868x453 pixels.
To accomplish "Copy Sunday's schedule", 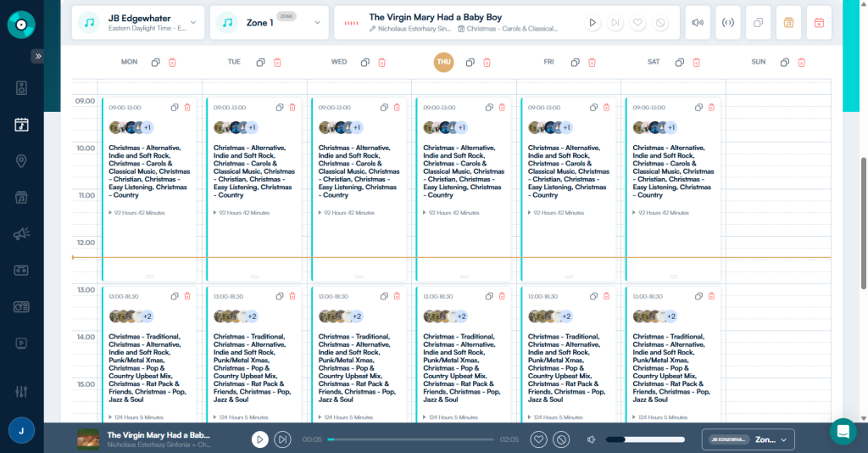I will pyautogui.click(x=784, y=63).
